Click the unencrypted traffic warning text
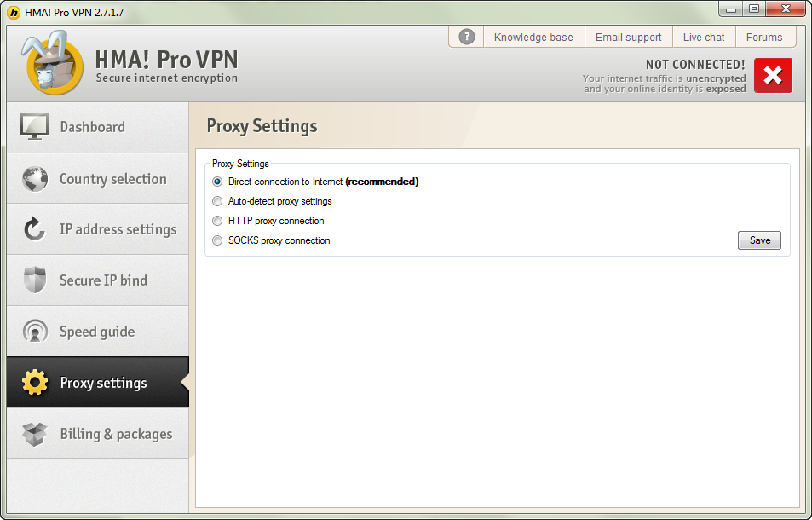The width and height of the screenshot is (812, 520). (x=665, y=78)
